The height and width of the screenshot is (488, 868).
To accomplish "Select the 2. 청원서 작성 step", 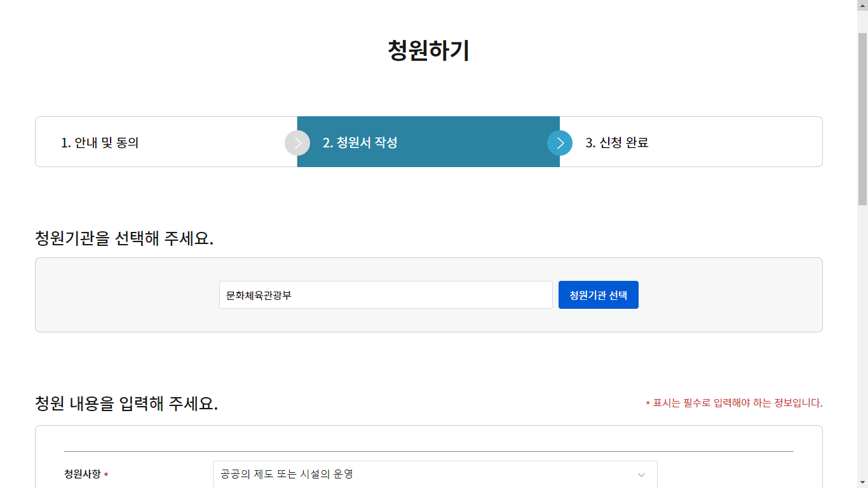I will click(x=360, y=143).
